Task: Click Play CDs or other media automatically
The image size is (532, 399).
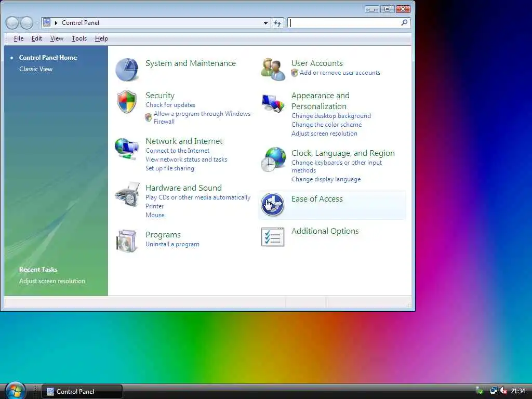Action: (x=198, y=197)
